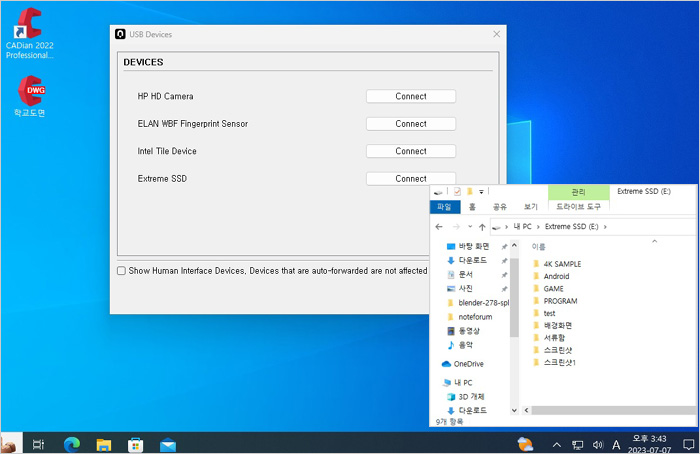Viewport: 700px width, 454px height.
Task: Select blender-278-spl folder in navigation pane
Action: pos(478,303)
